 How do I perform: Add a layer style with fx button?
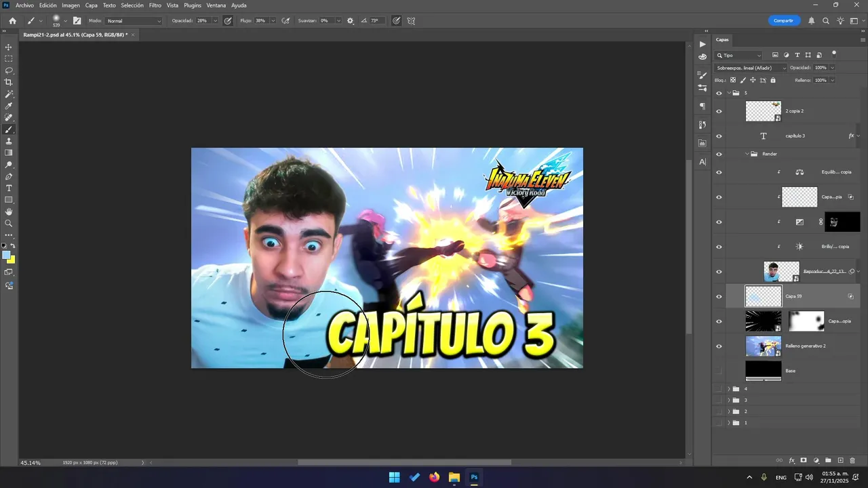point(791,461)
